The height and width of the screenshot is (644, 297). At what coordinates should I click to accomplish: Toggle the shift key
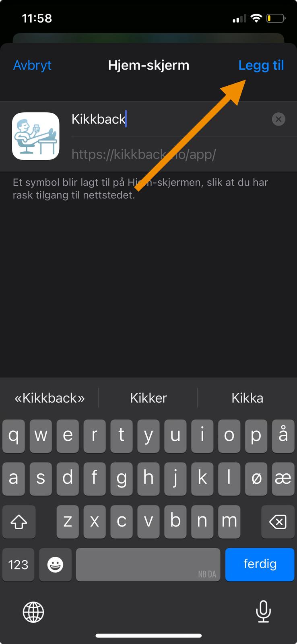[x=19, y=522]
